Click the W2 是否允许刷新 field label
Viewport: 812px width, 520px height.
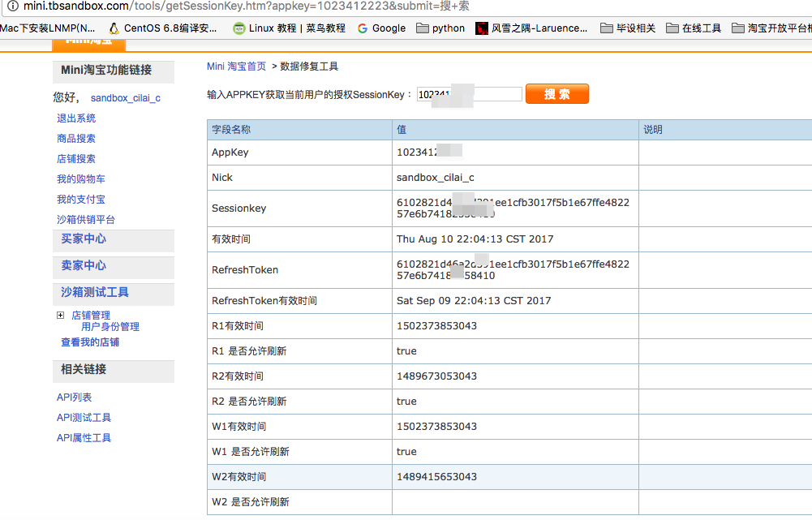[250, 502]
